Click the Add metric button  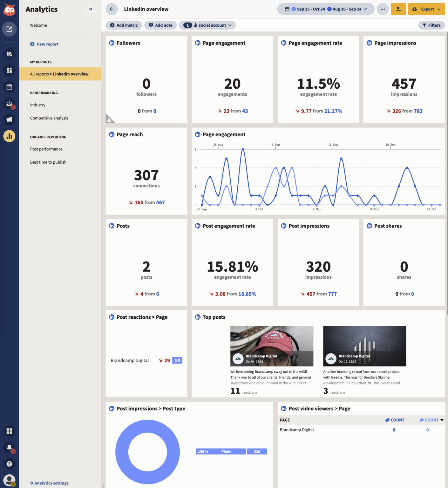(124, 25)
